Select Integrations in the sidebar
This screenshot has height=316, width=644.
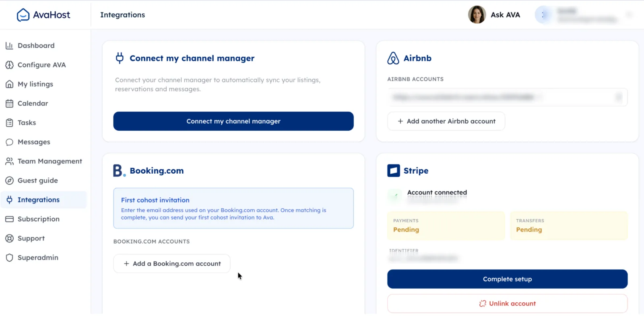click(x=43, y=200)
